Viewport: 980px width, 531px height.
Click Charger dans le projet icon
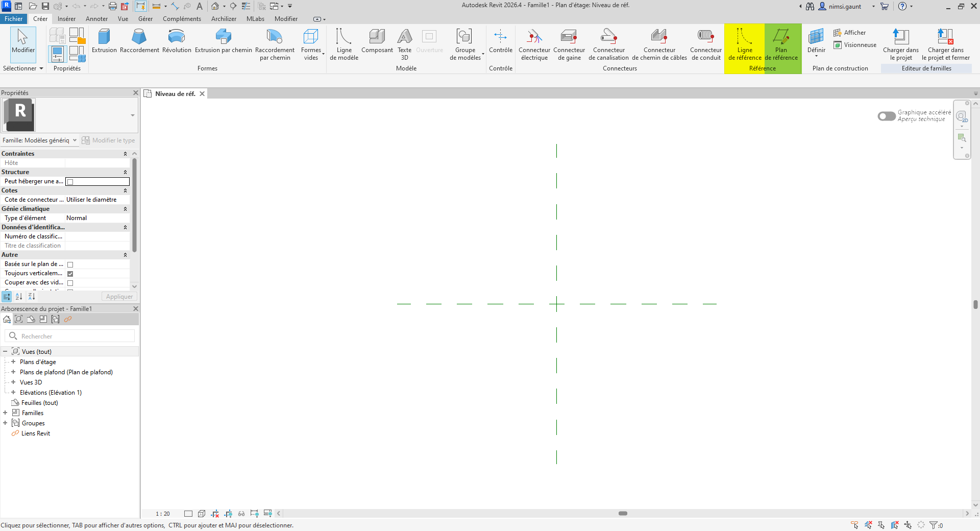tap(900, 44)
